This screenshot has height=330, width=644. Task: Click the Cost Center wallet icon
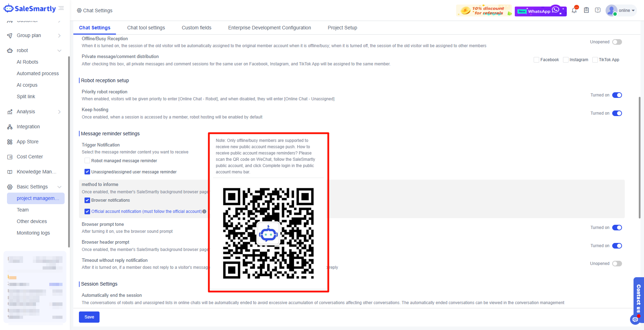point(10,157)
